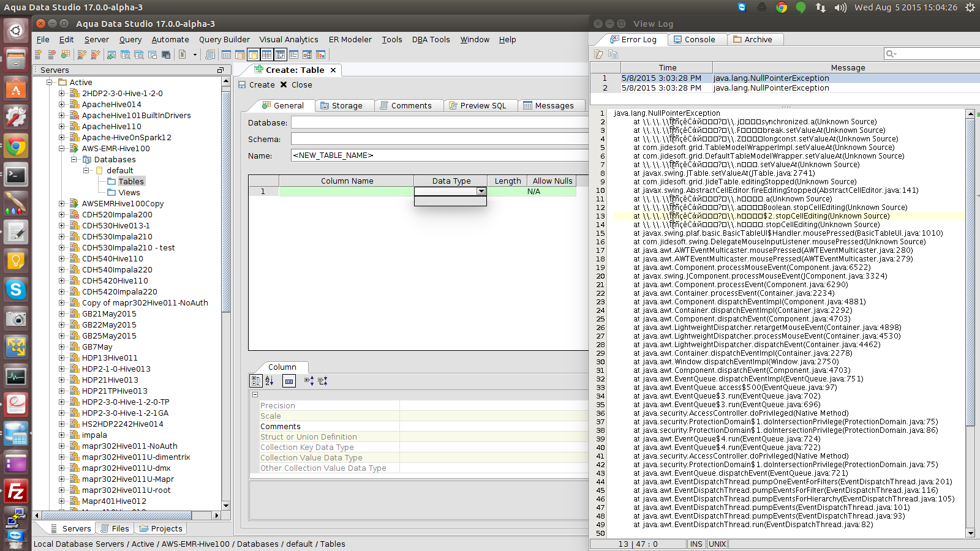Click the Register Server toolbar icon
This screenshot has height=551, width=980.
tap(38, 54)
